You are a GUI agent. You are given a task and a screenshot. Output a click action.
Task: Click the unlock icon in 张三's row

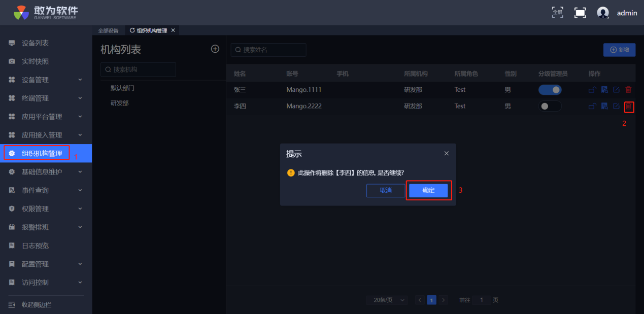coord(592,90)
